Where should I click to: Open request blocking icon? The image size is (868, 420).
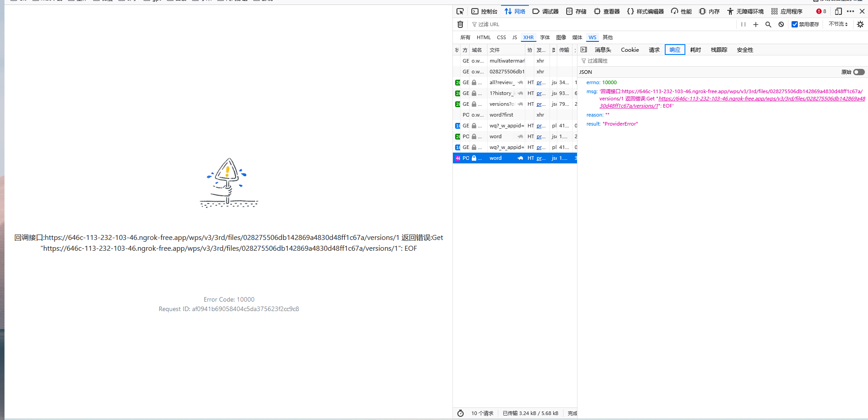[x=781, y=24]
